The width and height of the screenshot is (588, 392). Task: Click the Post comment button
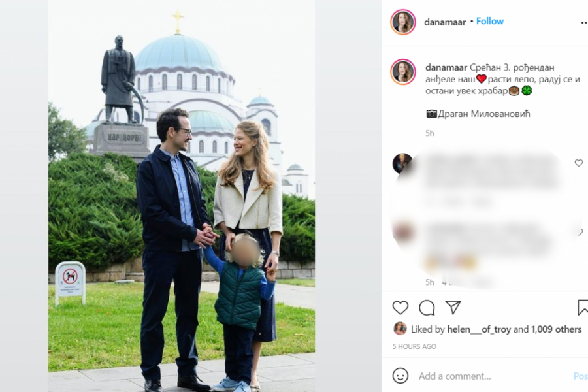[581, 376]
